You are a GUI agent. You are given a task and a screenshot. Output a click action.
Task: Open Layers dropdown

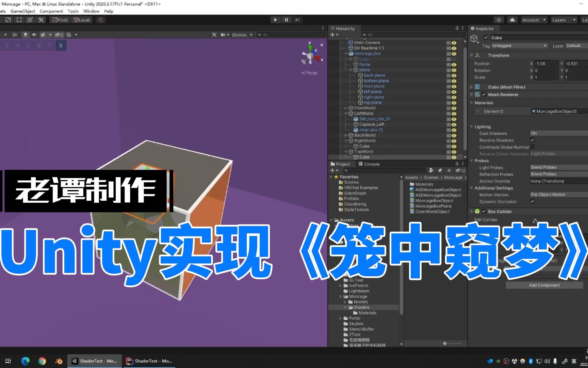pos(563,20)
